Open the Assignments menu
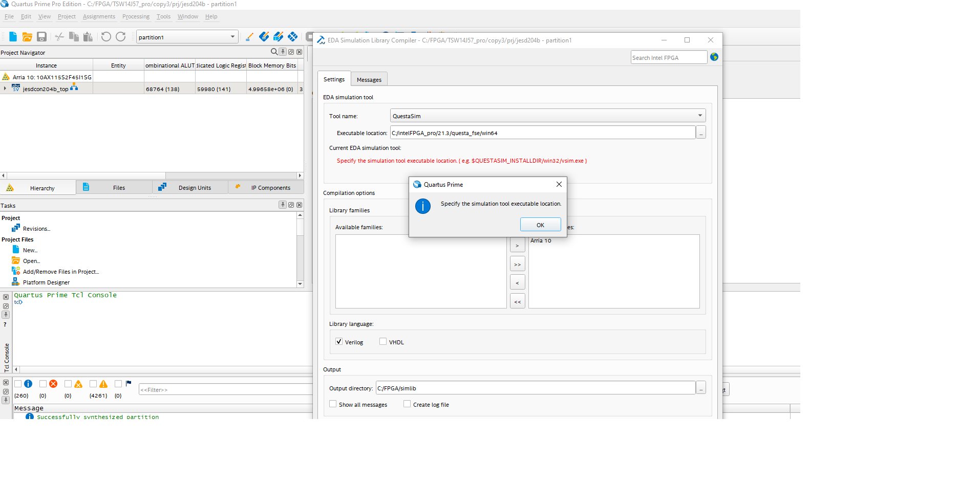 [99, 16]
